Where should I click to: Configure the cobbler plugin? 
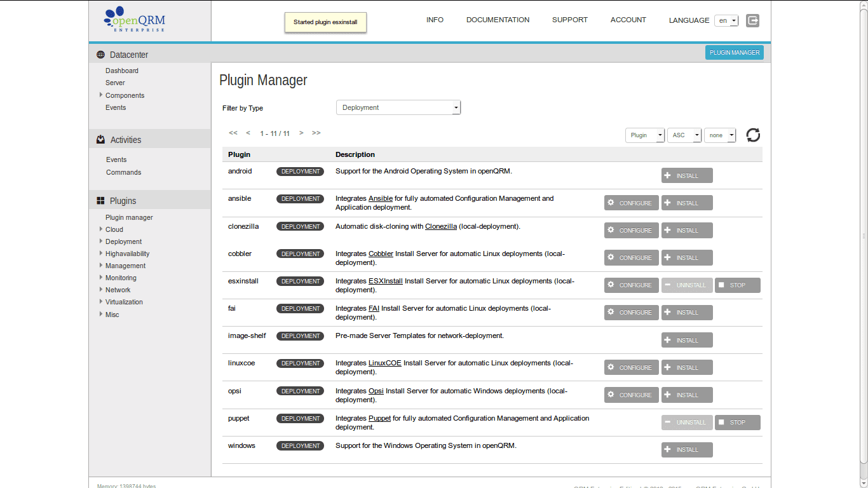click(x=631, y=257)
